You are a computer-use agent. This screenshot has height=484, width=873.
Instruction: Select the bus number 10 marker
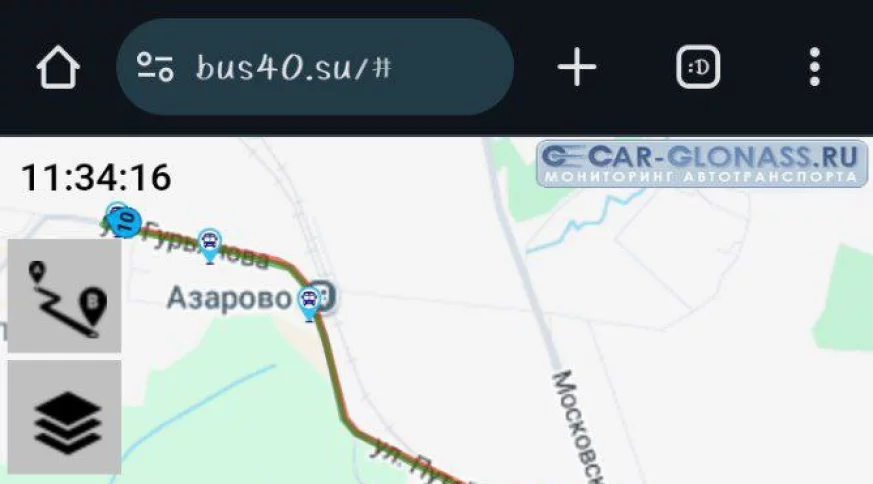pos(125,222)
